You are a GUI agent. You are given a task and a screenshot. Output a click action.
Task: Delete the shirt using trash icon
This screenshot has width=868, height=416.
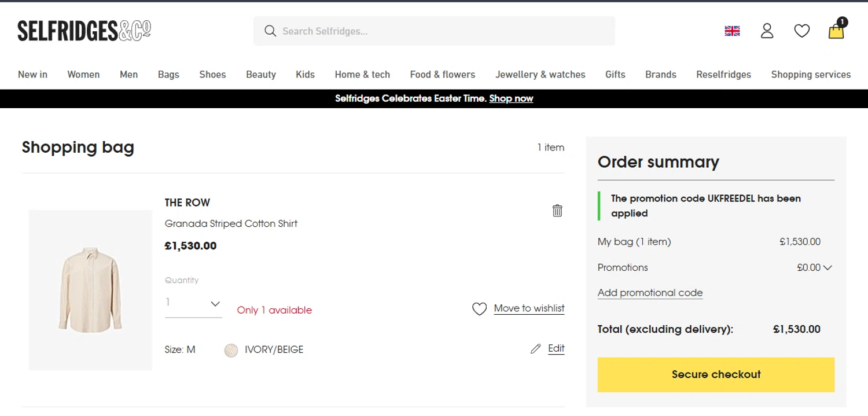(x=557, y=211)
